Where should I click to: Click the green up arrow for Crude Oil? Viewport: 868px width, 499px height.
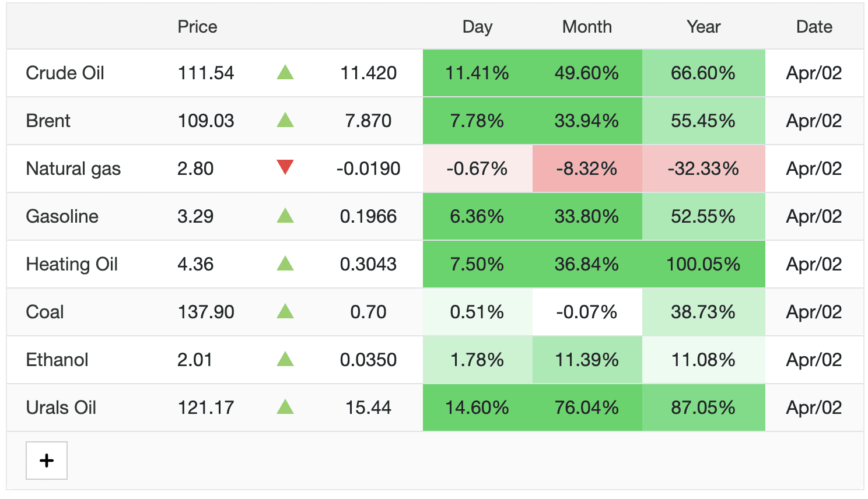pos(285,73)
